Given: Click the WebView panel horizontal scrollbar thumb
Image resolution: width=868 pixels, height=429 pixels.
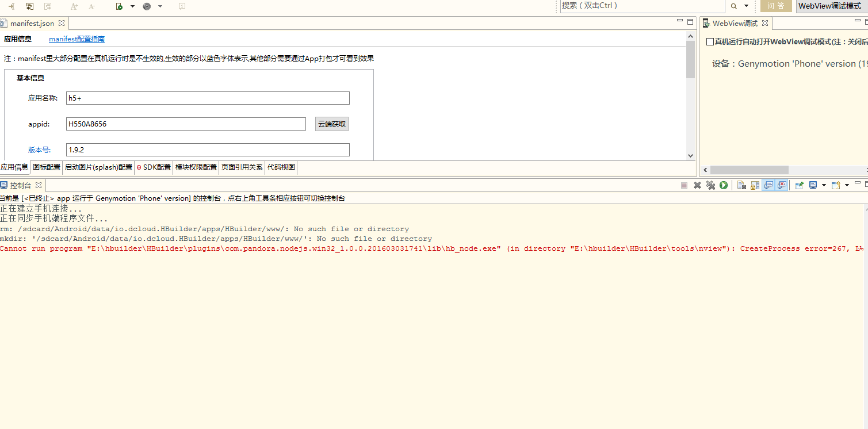Looking at the screenshot, I should pyautogui.click(x=749, y=170).
